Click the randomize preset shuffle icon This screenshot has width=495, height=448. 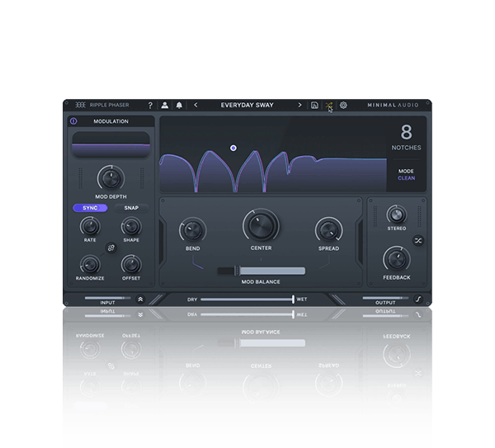pos(328,106)
